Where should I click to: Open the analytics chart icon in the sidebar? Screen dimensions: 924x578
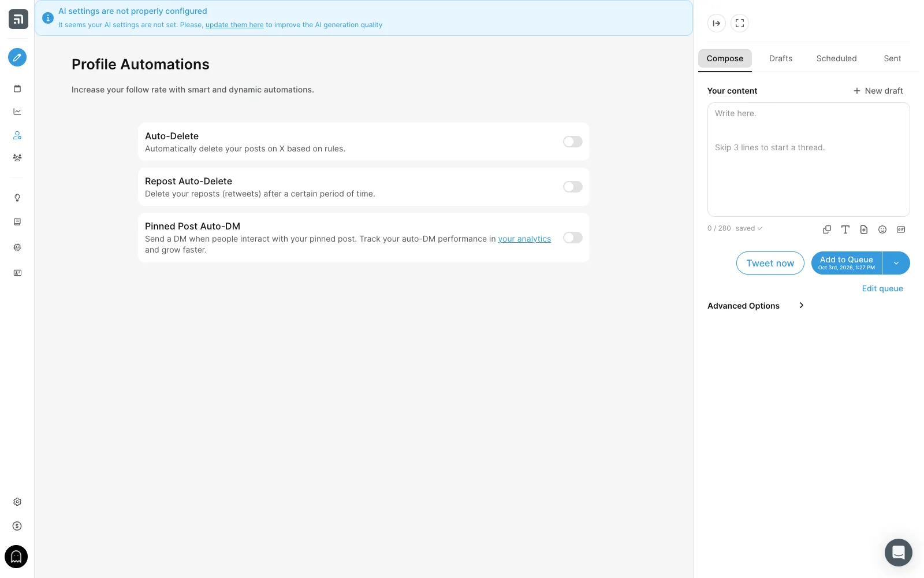pos(17,112)
